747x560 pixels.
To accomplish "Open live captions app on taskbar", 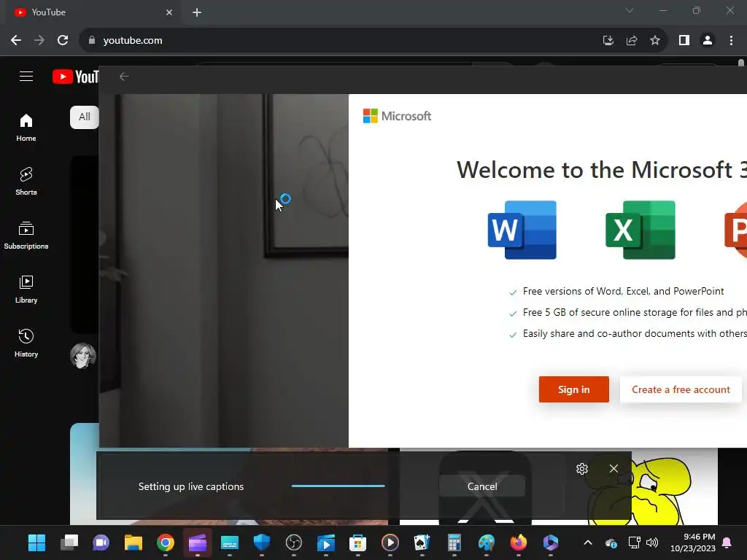I will (x=230, y=542).
